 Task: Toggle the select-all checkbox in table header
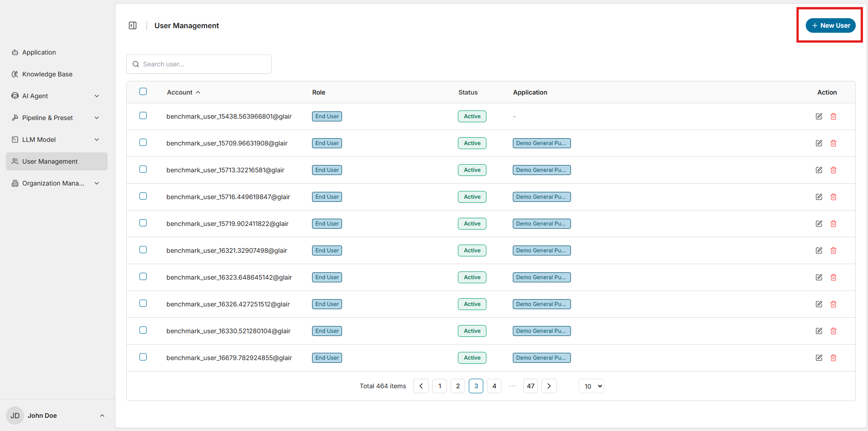coord(143,92)
